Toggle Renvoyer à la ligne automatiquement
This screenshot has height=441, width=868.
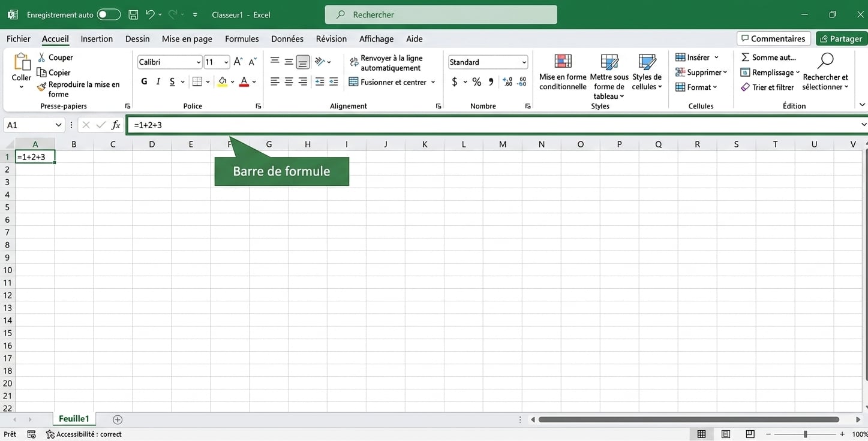click(x=386, y=63)
